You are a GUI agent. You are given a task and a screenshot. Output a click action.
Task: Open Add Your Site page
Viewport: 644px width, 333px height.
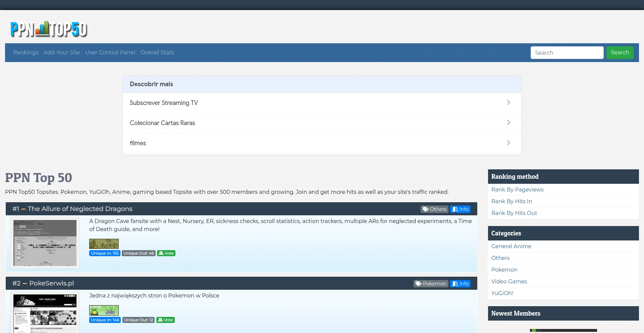[x=62, y=52]
